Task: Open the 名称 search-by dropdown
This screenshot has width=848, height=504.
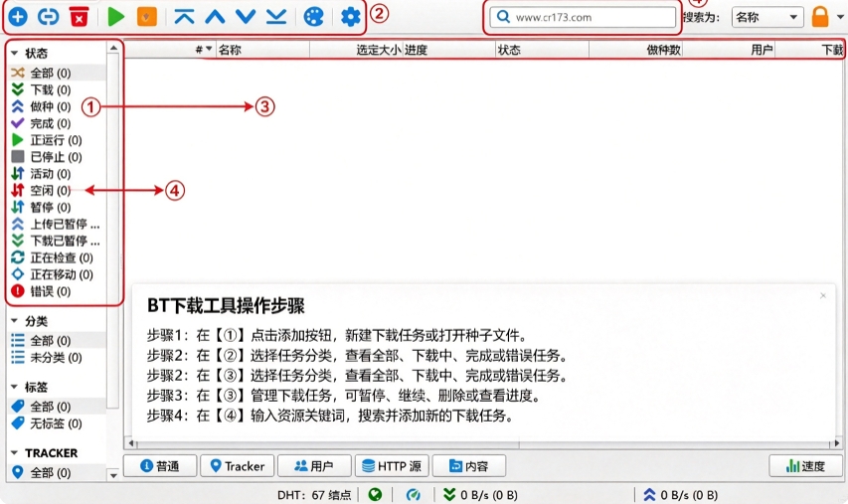Action: [x=766, y=17]
